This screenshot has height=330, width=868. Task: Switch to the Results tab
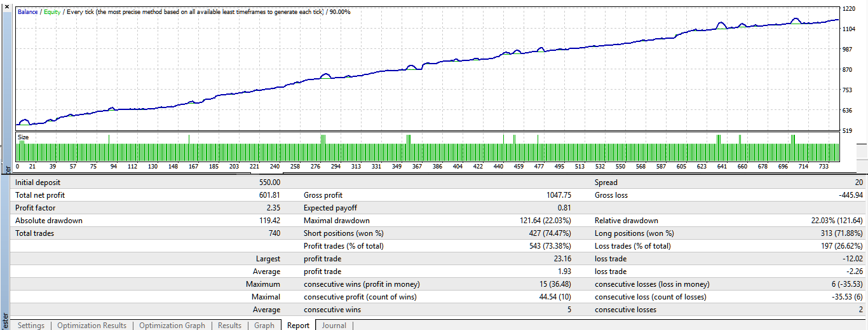tap(229, 325)
